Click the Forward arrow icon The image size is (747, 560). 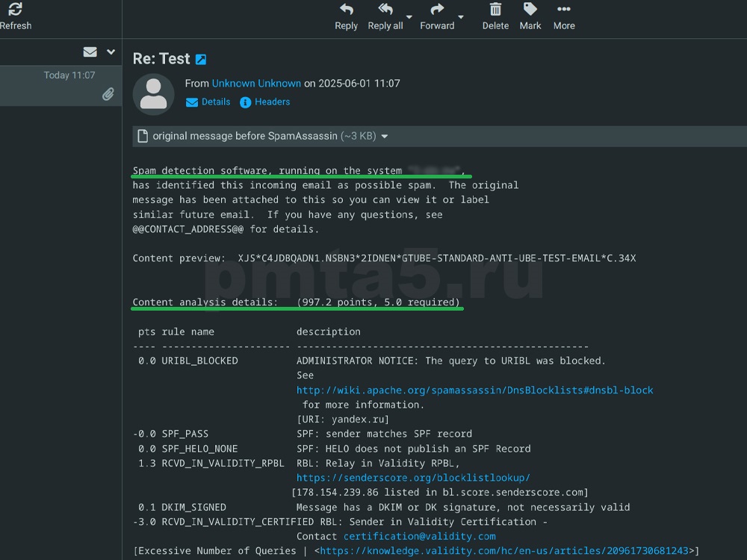pos(437,9)
